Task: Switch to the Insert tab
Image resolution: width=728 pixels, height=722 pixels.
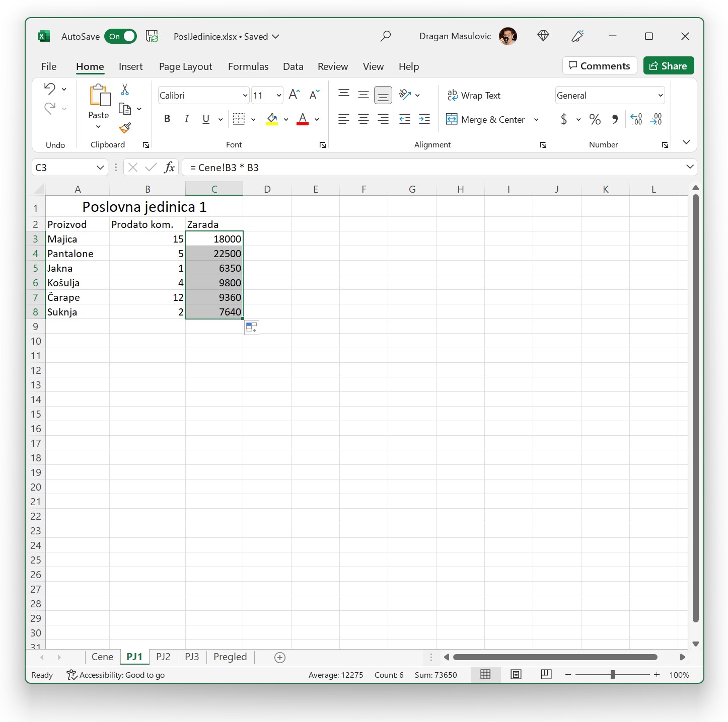Action: [131, 66]
